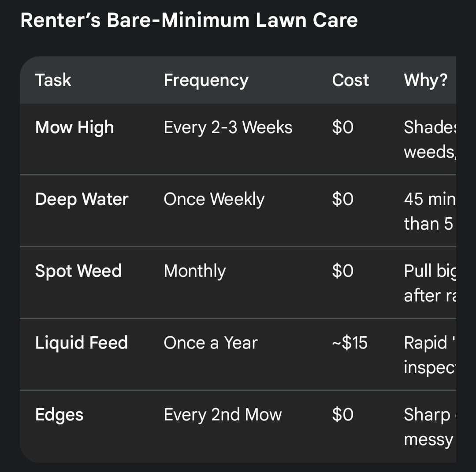Click the $0 cost for Mow High
This screenshot has width=476, height=472.
(342, 127)
